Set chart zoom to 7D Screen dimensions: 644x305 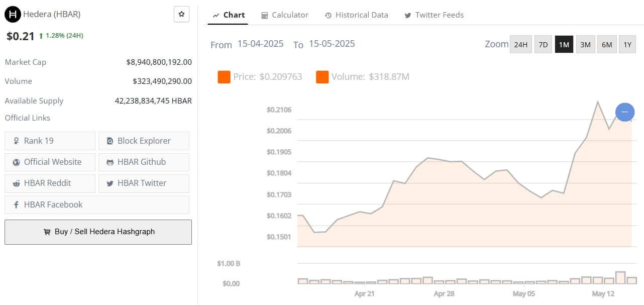coord(543,44)
